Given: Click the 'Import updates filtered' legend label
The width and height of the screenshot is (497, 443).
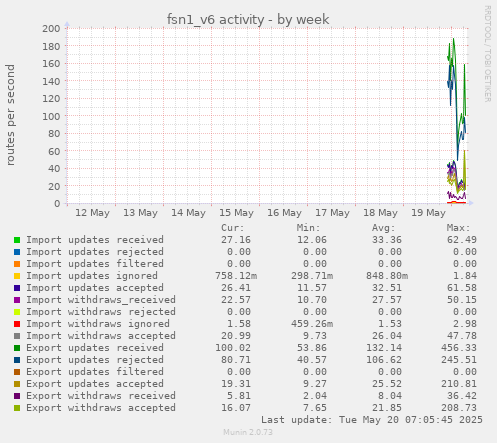Looking at the screenshot, I should pyautogui.click(x=95, y=264).
